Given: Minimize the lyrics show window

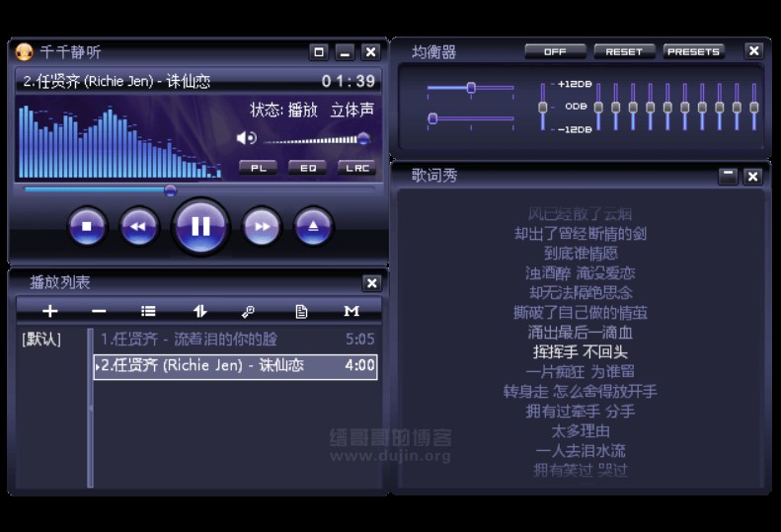Looking at the screenshot, I should tap(728, 176).
